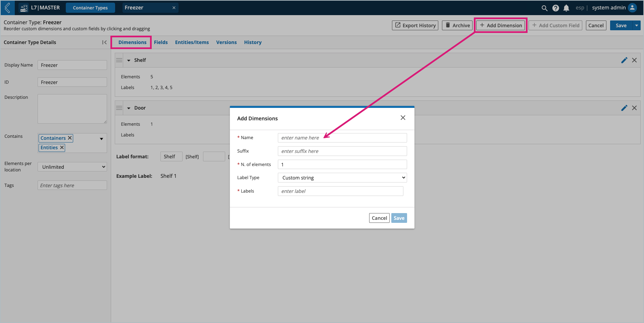Remove the Shelf dimension
644x323 pixels.
pyautogui.click(x=634, y=60)
